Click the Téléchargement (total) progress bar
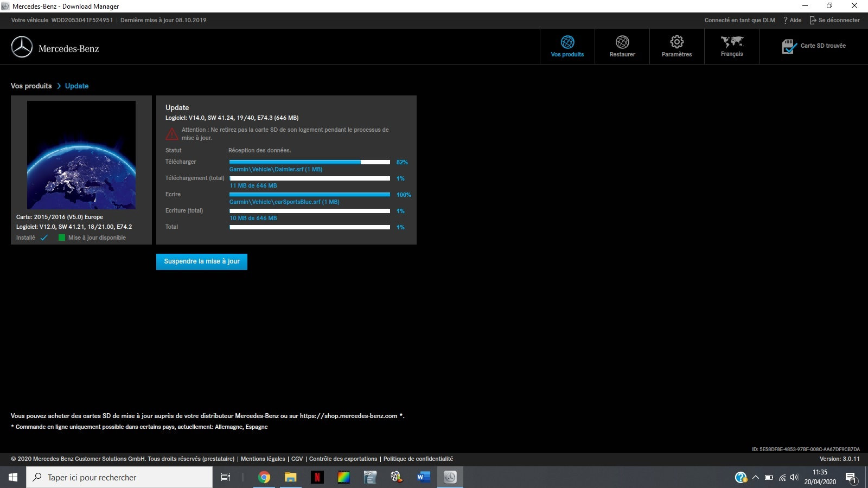 [310, 178]
